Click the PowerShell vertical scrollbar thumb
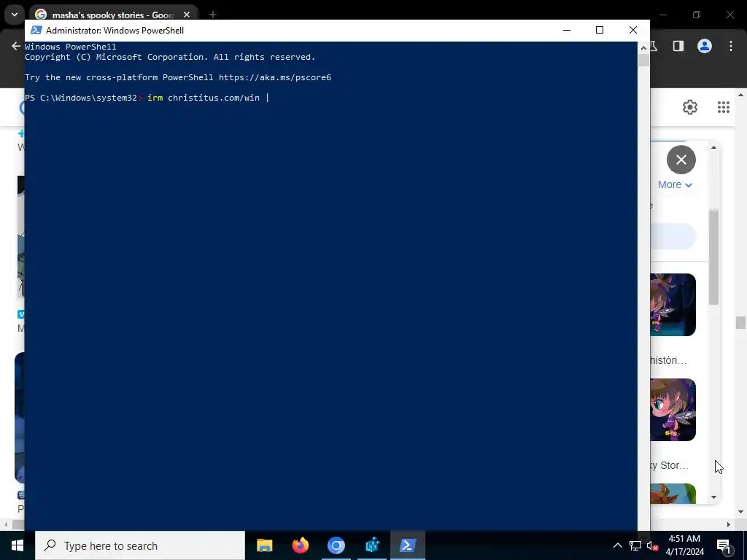747x560 pixels. pos(643,61)
